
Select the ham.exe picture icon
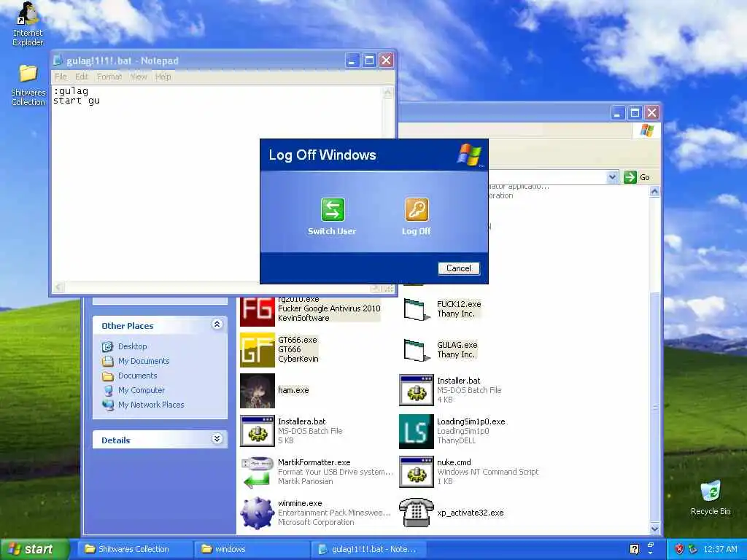(258, 391)
